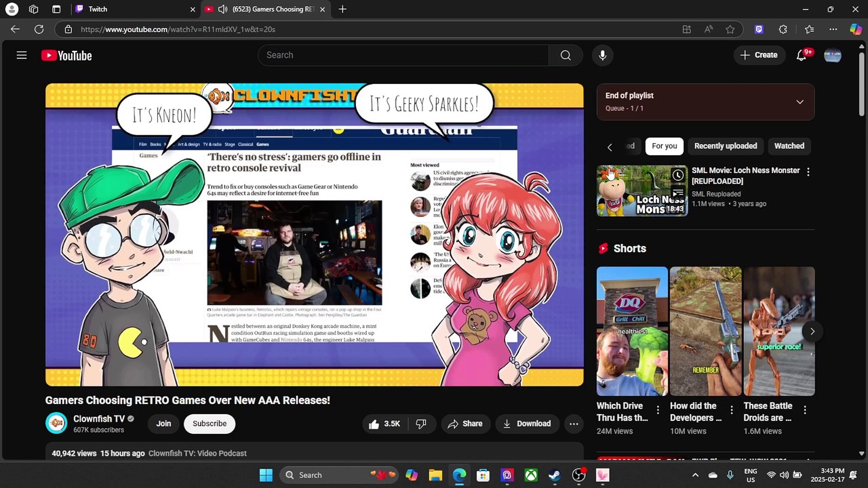This screenshot has width=868, height=488.
Task: Like the Clownfish TV video
Action: pos(384,424)
